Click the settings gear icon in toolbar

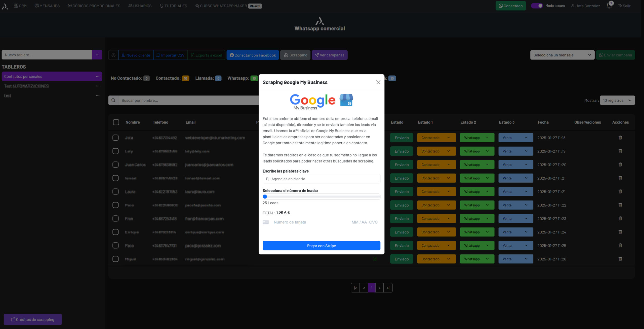[113, 55]
